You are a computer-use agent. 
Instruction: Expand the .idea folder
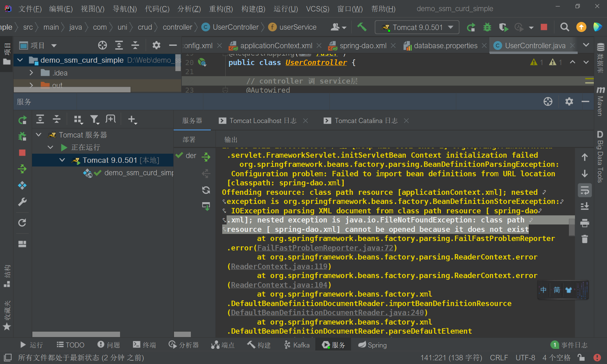(31, 73)
